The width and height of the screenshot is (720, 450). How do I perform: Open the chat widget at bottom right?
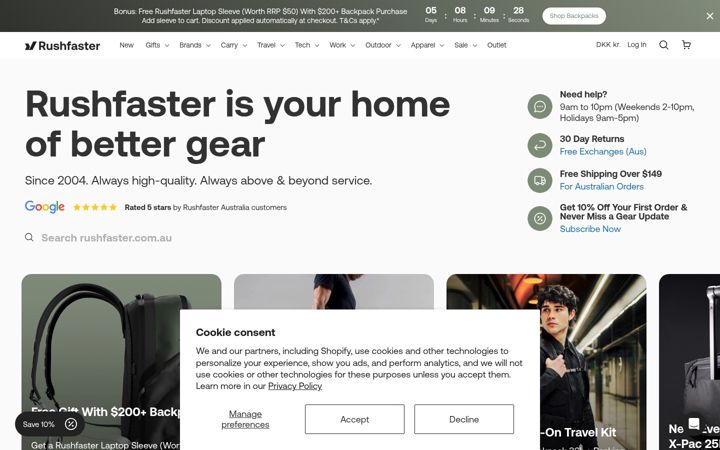click(694, 423)
